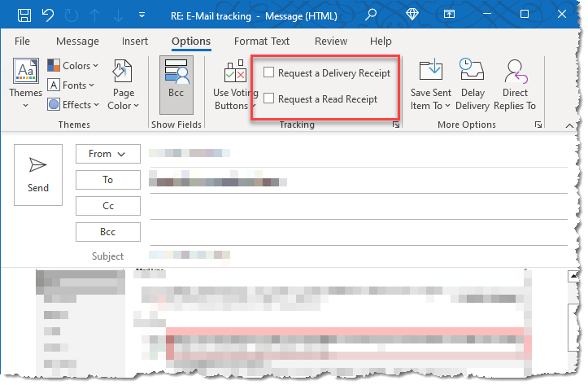Viewport: 588px width, 385px height.
Task: Select the Options tab
Action: [x=191, y=41]
